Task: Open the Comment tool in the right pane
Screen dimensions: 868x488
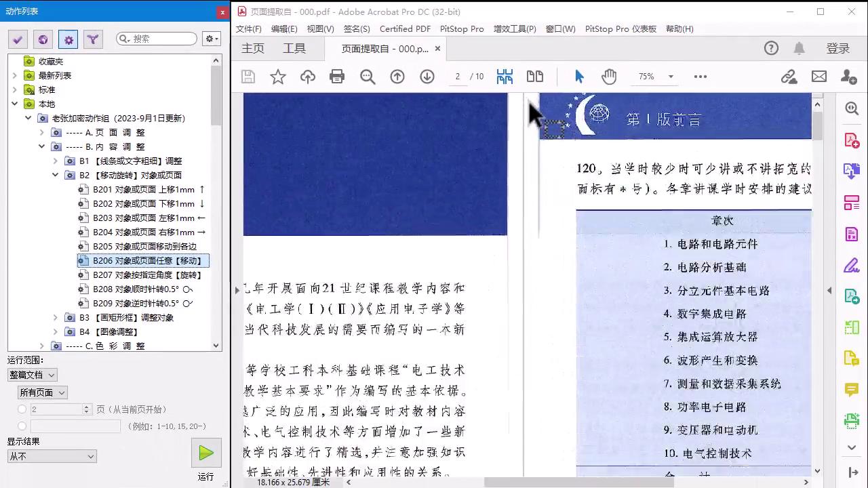Action: (x=850, y=389)
